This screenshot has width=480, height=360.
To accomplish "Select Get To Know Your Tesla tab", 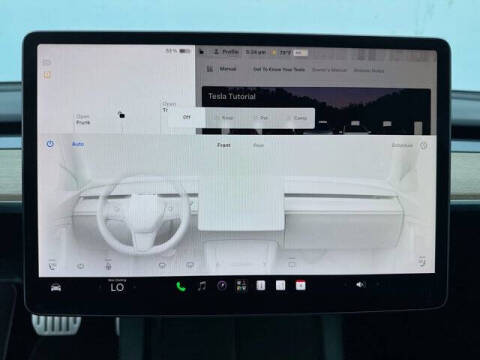I will [x=279, y=69].
